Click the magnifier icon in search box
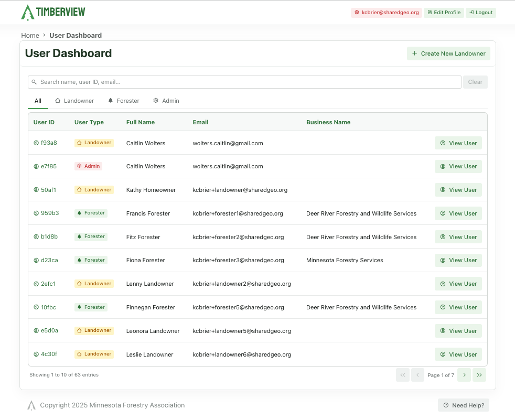This screenshot has height=420, width=515. click(34, 82)
